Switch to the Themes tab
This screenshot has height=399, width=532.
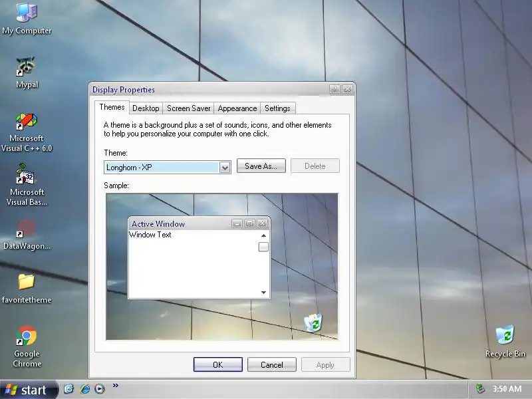pyautogui.click(x=112, y=107)
